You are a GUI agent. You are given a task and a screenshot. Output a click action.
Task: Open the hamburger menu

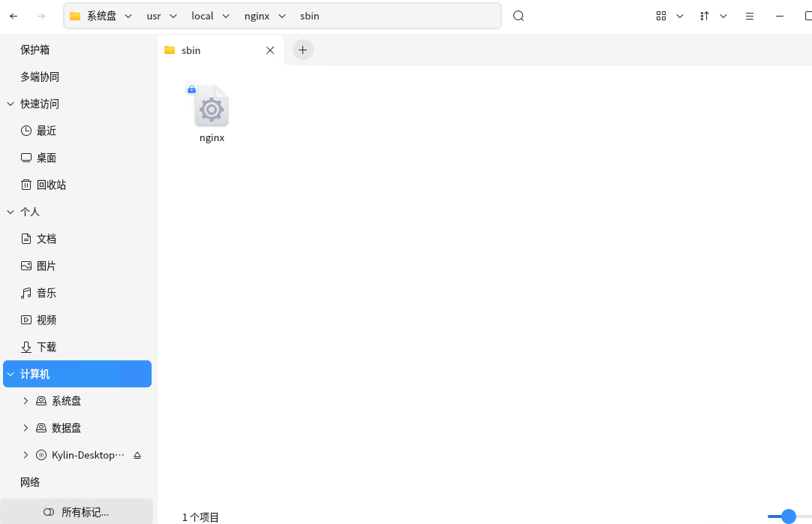click(750, 16)
